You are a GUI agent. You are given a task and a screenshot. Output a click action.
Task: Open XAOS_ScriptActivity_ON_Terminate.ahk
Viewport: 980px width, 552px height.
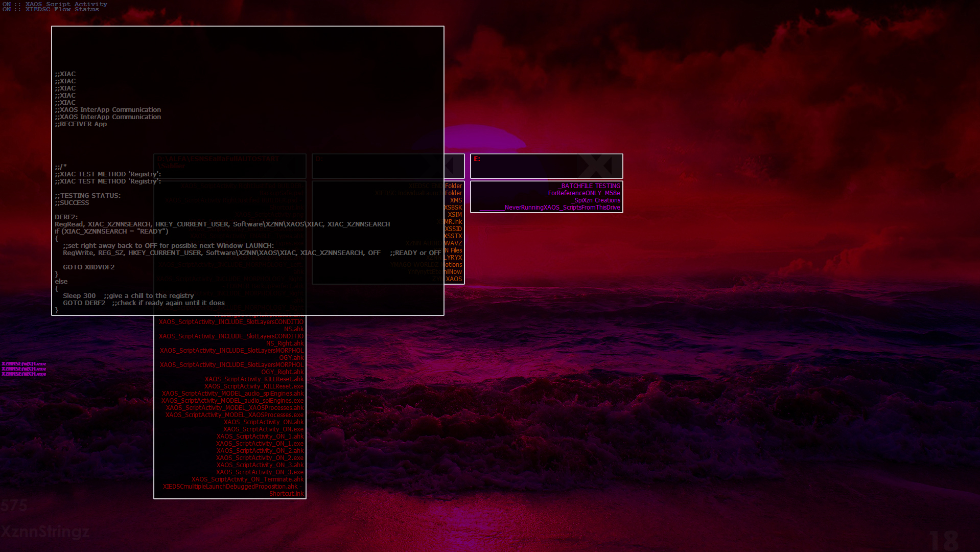247,479
